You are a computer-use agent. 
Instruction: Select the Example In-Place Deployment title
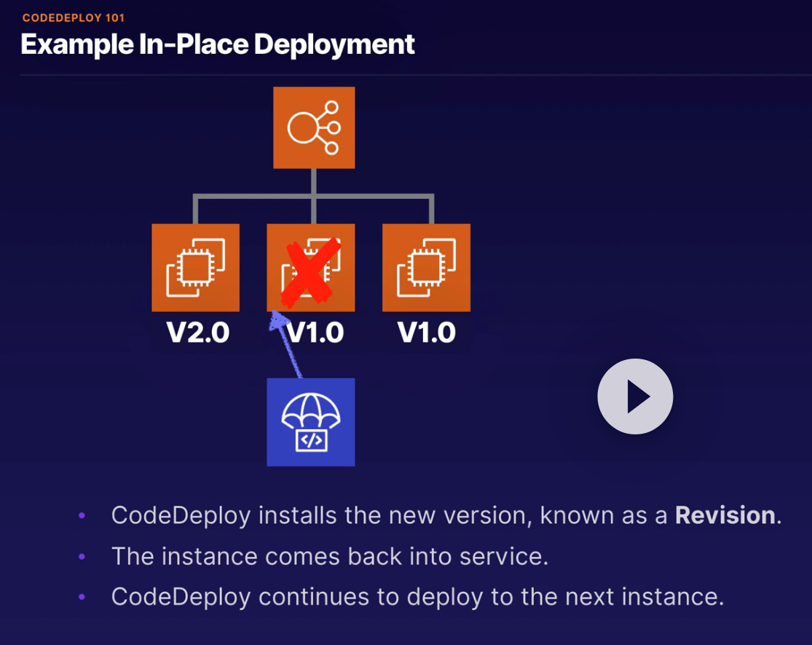point(218,44)
